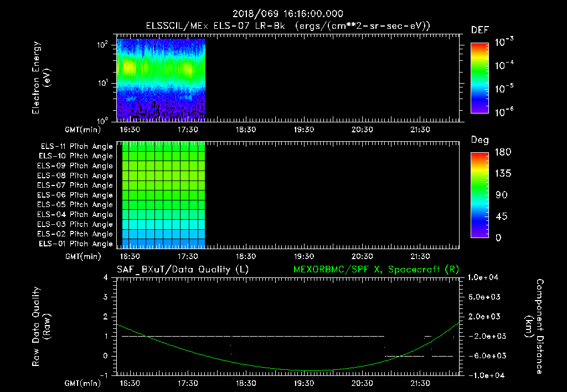Click the 1.0e+04 right axis value

[483, 277]
